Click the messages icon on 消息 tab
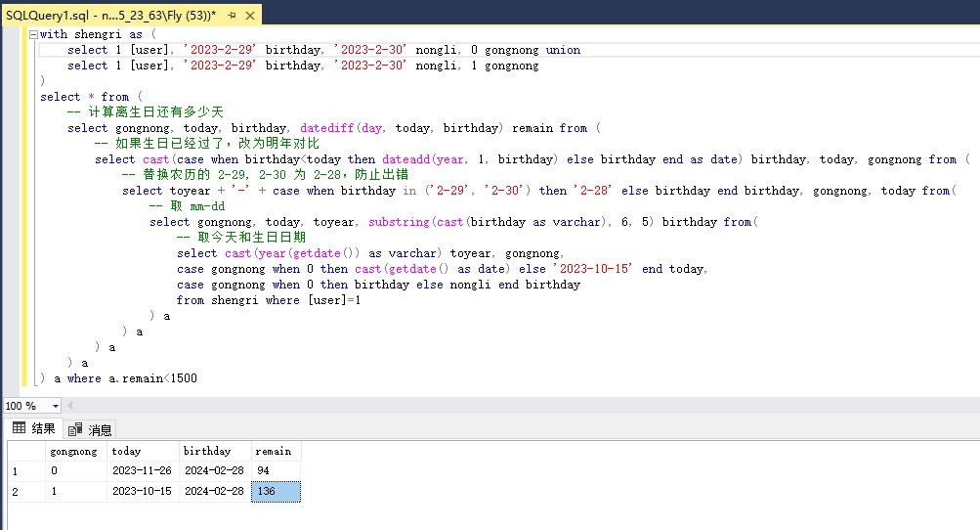Viewport: 980px width, 530px height. tap(76, 428)
